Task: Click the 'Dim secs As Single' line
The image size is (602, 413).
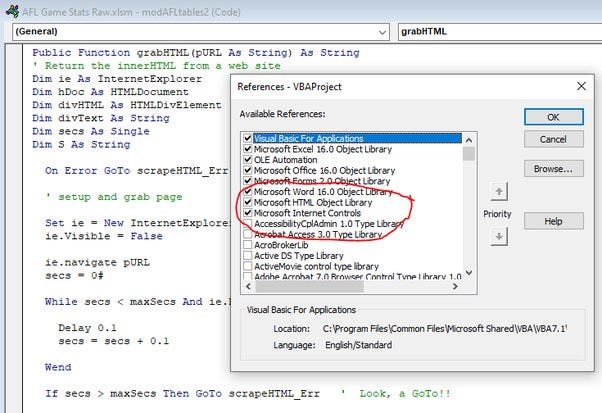Action: click(x=91, y=131)
